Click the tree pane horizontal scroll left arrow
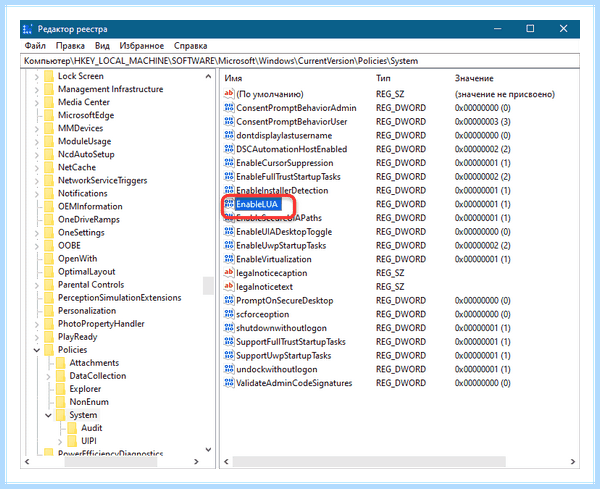The image size is (600, 489). click(x=27, y=461)
